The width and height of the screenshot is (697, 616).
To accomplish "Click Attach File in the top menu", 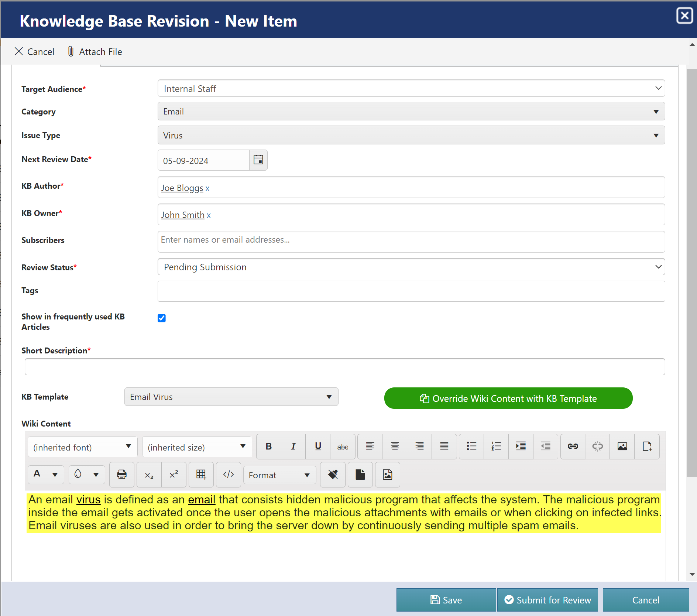I will pos(95,52).
